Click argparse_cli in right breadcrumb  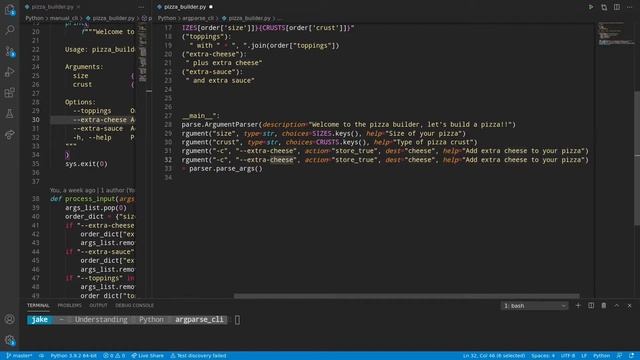pos(198,18)
